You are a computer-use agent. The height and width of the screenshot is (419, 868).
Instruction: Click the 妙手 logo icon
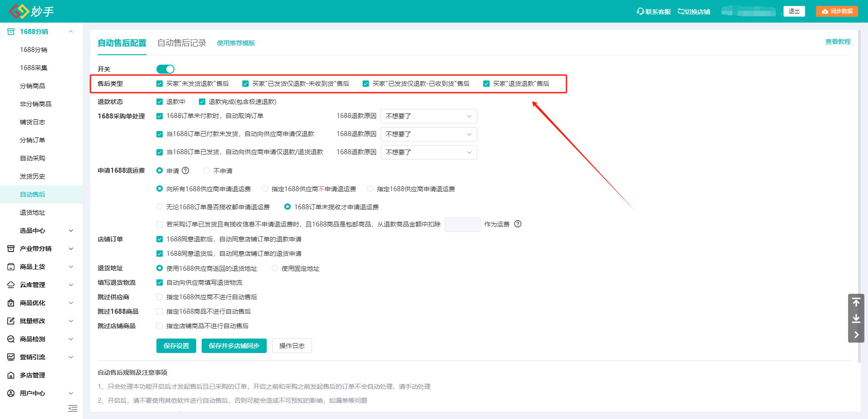click(x=19, y=11)
